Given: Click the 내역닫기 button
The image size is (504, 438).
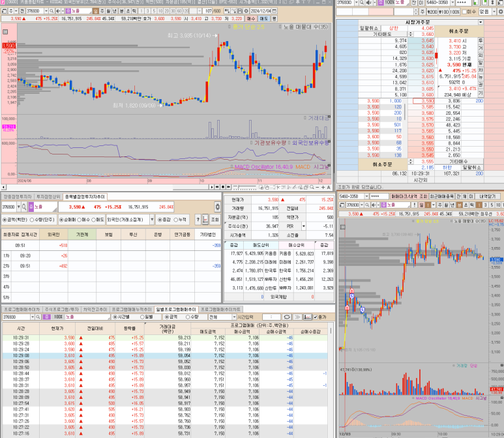Looking at the screenshot, I should (x=488, y=196).
